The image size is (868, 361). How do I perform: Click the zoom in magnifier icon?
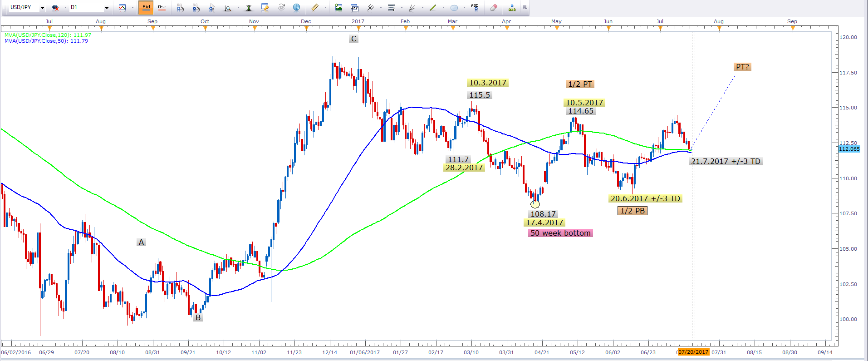[180, 7]
